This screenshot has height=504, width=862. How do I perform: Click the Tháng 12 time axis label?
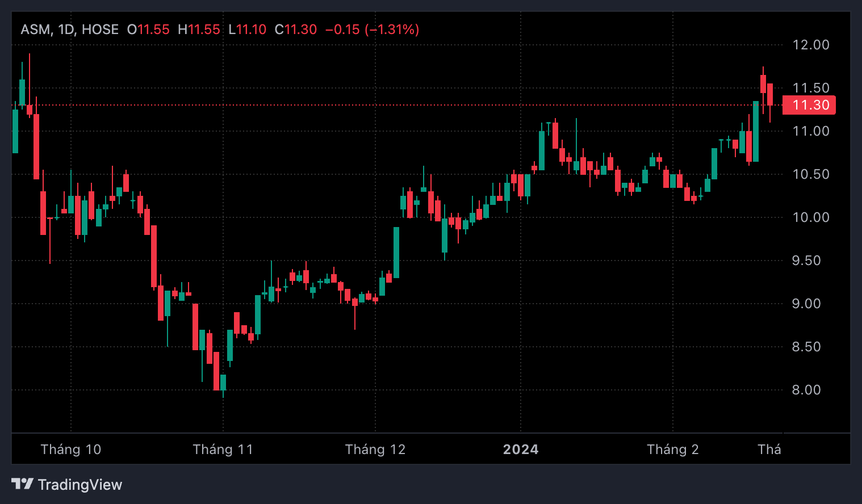pyautogui.click(x=375, y=450)
